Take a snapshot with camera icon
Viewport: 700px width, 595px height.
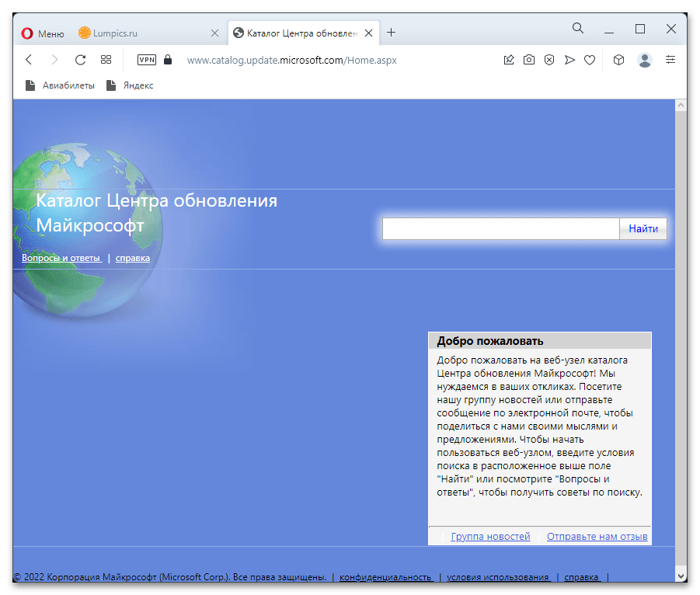529,60
